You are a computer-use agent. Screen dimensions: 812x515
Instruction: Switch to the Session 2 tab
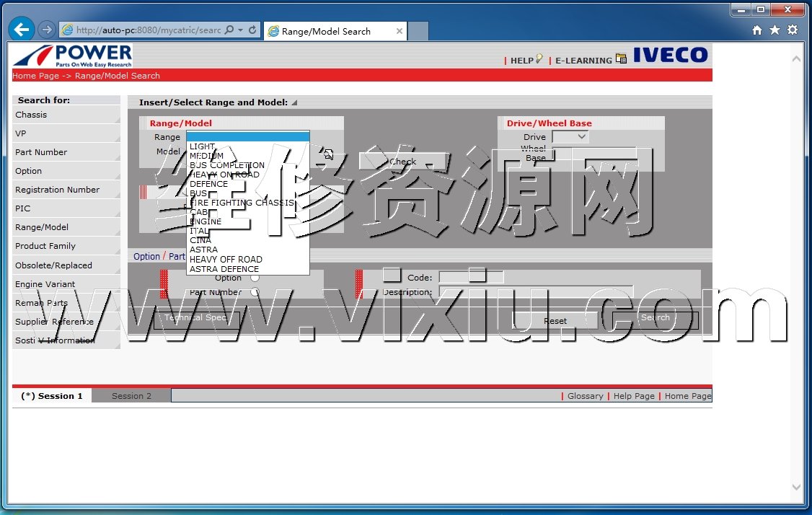click(x=131, y=396)
